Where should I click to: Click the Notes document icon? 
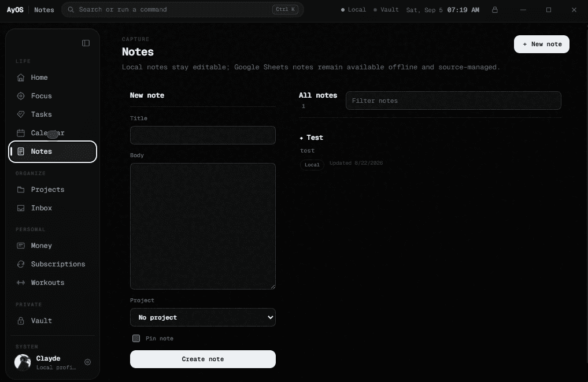coord(21,151)
